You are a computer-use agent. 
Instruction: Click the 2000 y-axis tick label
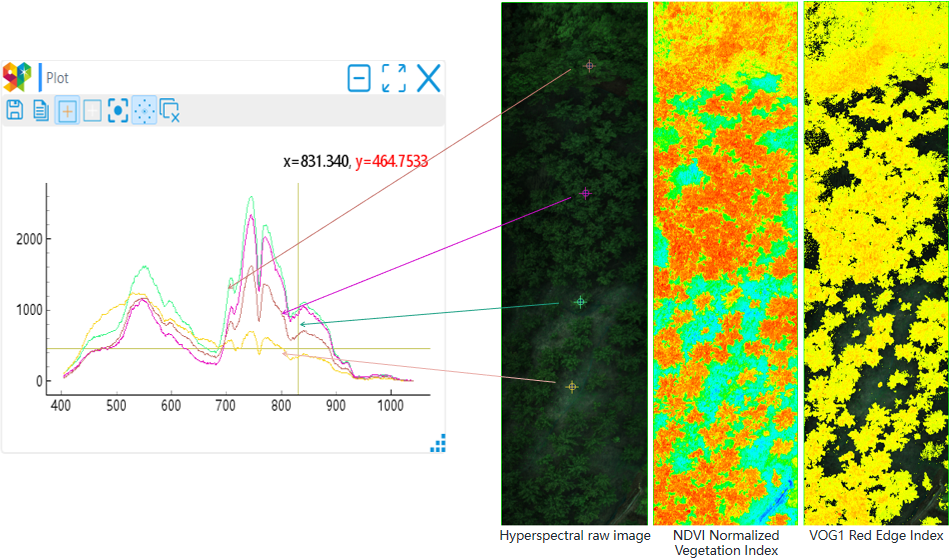point(29,239)
